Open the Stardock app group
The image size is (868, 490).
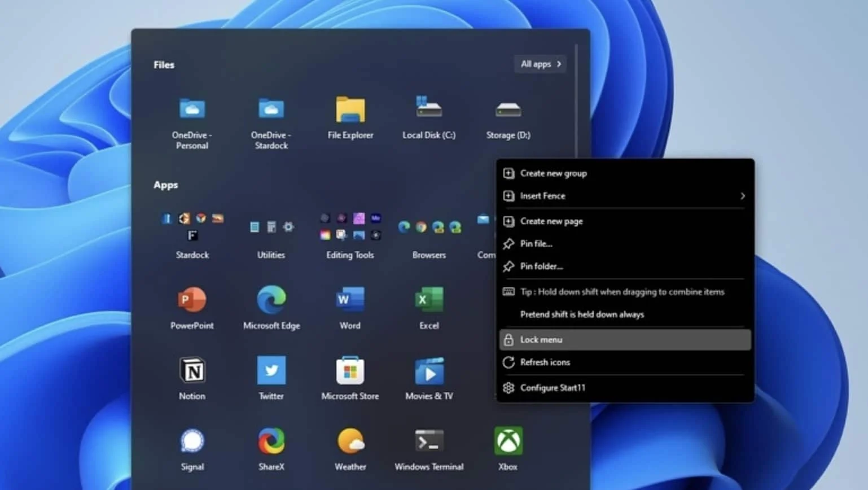pyautogui.click(x=192, y=236)
